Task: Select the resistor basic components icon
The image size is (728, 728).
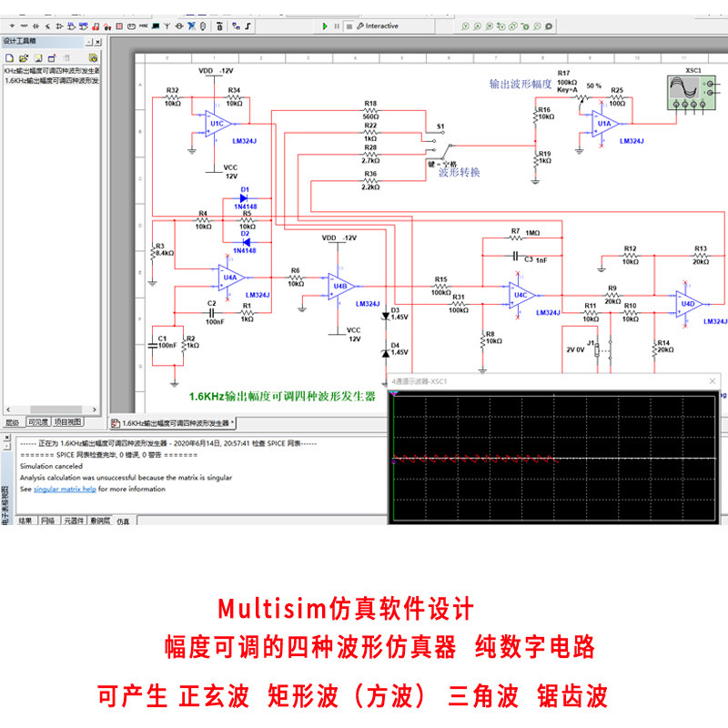Action: tap(25, 26)
